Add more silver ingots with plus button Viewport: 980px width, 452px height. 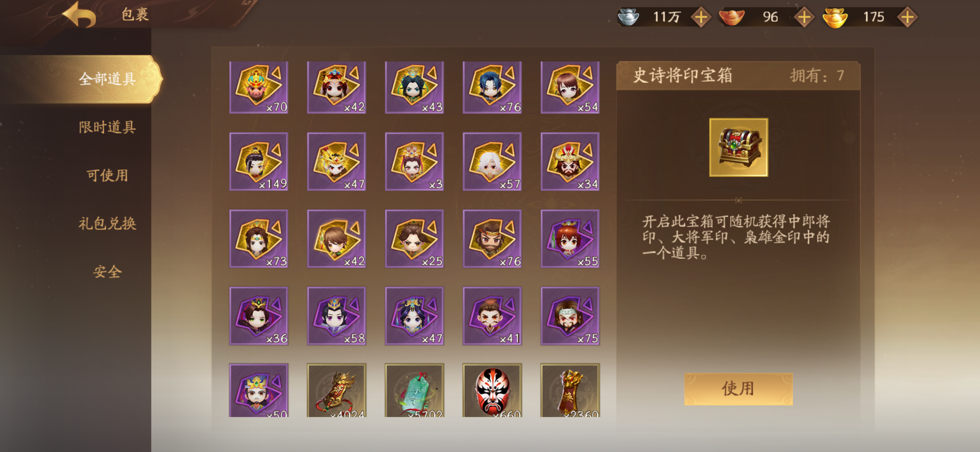701,17
